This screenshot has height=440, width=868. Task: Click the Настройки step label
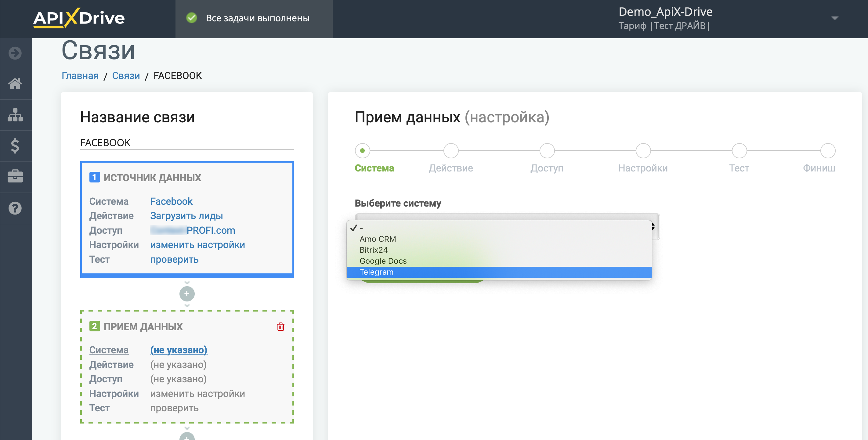tap(643, 168)
